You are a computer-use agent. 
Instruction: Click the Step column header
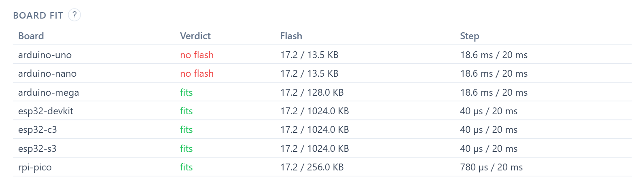(x=470, y=36)
